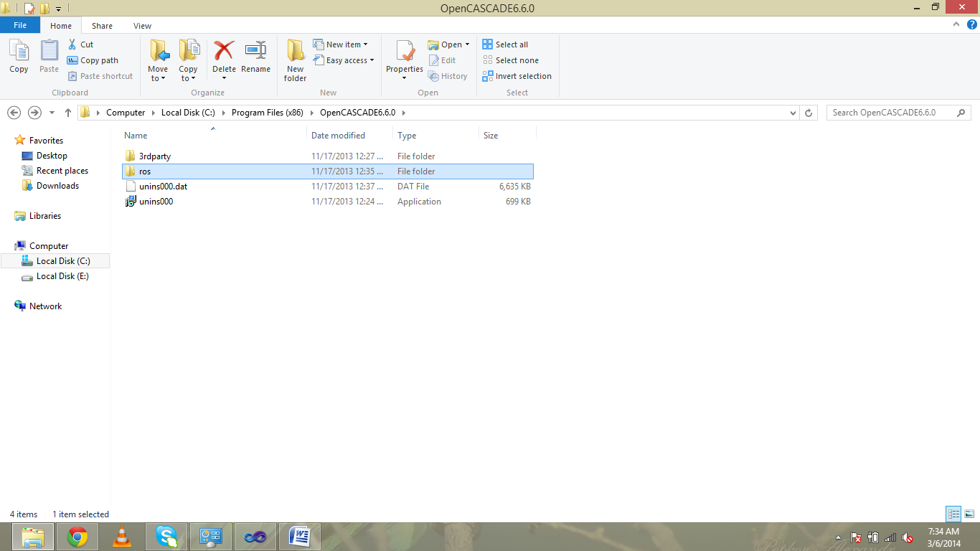The height and width of the screenshot is (551, 980).
Task: Open the Move to dropdown
Action: (158, 61)
